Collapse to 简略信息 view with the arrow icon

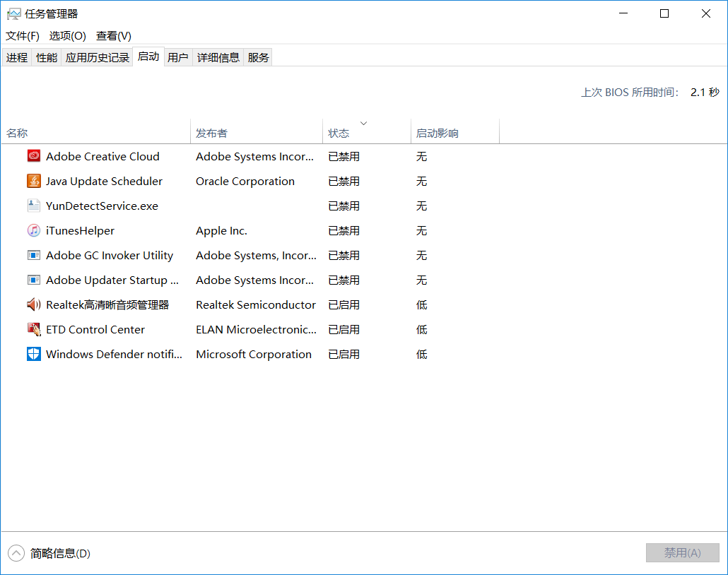(x=16, y=552)
